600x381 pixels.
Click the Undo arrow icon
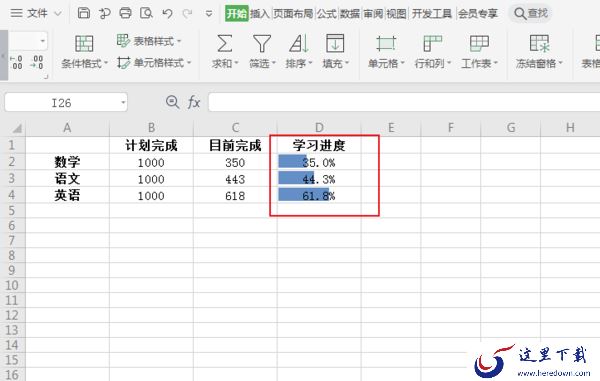[167, 14]
